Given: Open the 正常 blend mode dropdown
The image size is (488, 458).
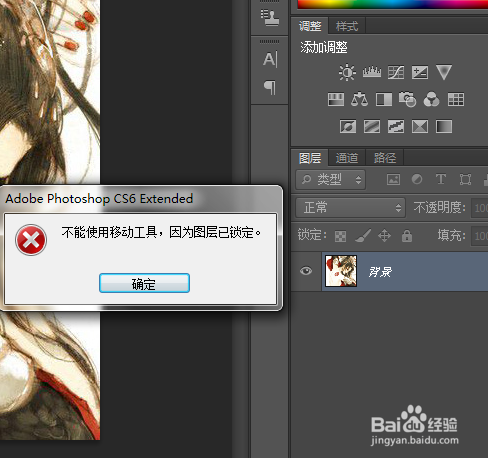Looking at the screenshot, I should pos(350,208).
